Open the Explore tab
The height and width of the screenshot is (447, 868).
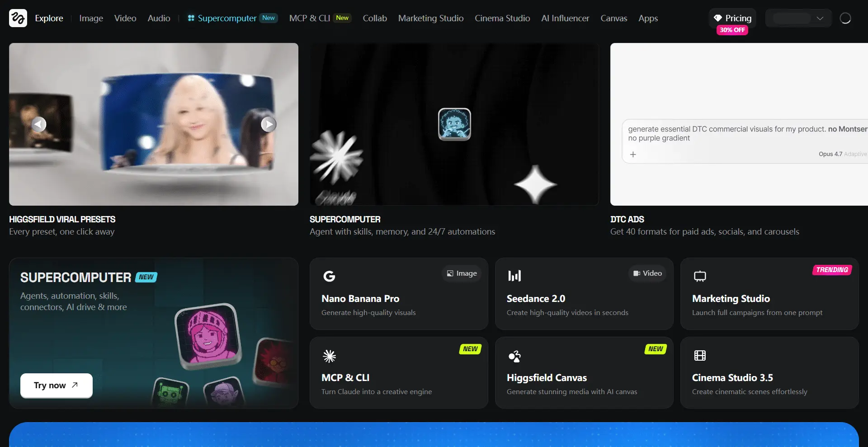click(49, 18)
